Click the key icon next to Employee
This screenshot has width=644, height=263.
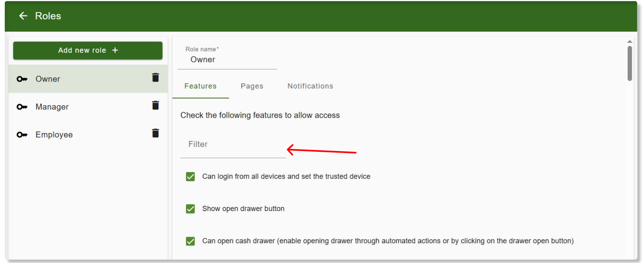point(22,135)
